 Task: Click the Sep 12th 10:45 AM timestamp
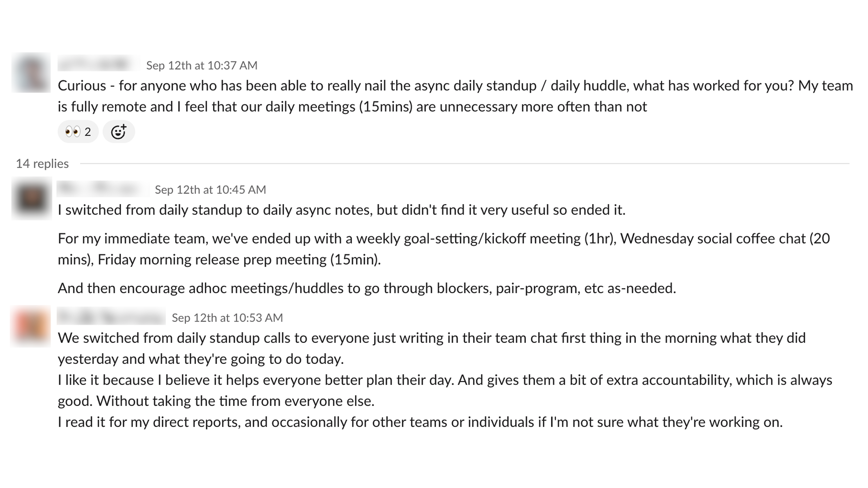tap(210, 189)
